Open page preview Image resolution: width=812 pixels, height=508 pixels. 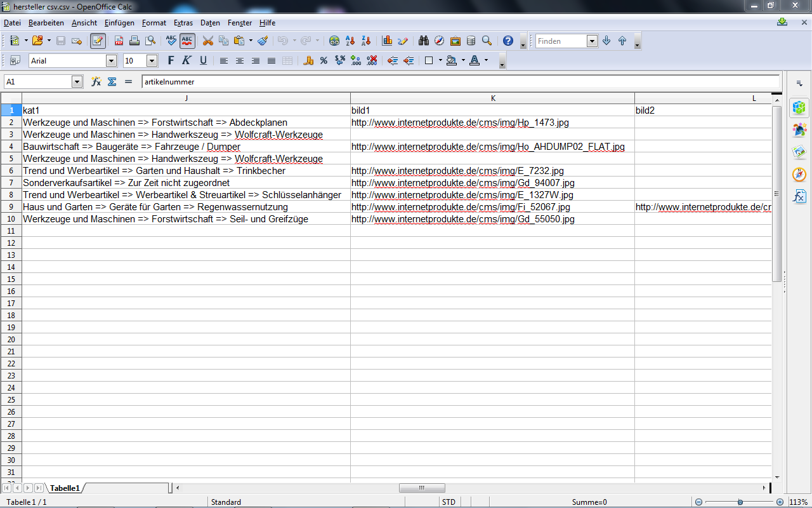pyautogui.click(x=150, y=41)
